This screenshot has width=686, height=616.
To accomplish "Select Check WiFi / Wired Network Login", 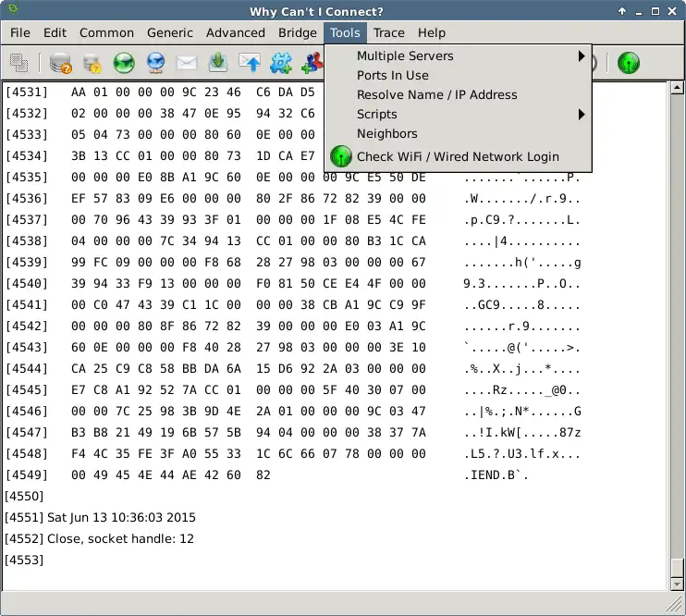I will pyautogui.click(x=458, y=156).
